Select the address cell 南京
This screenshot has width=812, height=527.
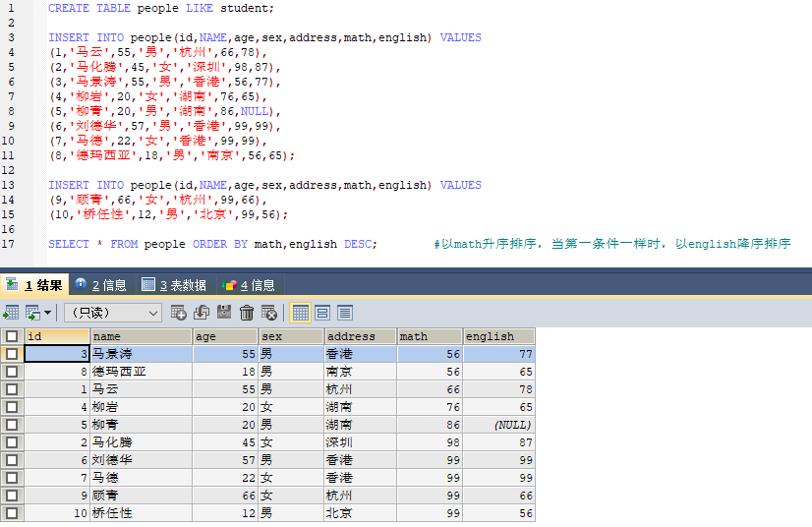coord(361,372)
